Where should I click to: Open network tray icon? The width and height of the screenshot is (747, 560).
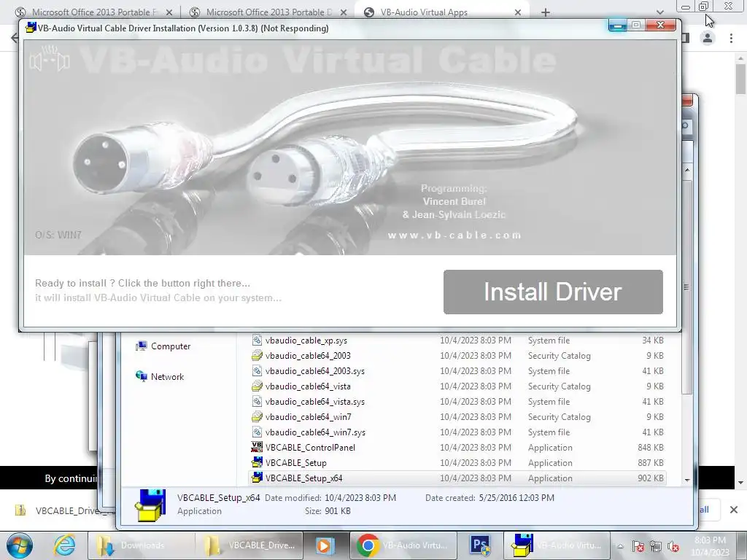(656, 546)
